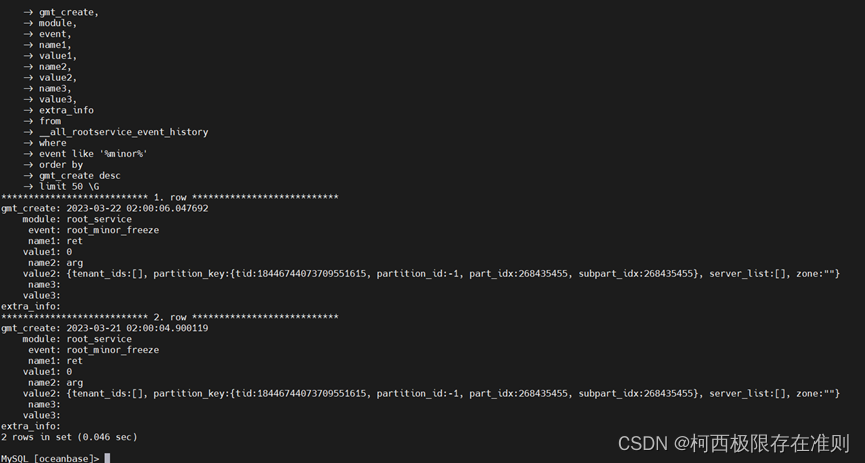Click the event like '%minor%' condition
Viewport: 865px width, 463px height.
point(93,154)
